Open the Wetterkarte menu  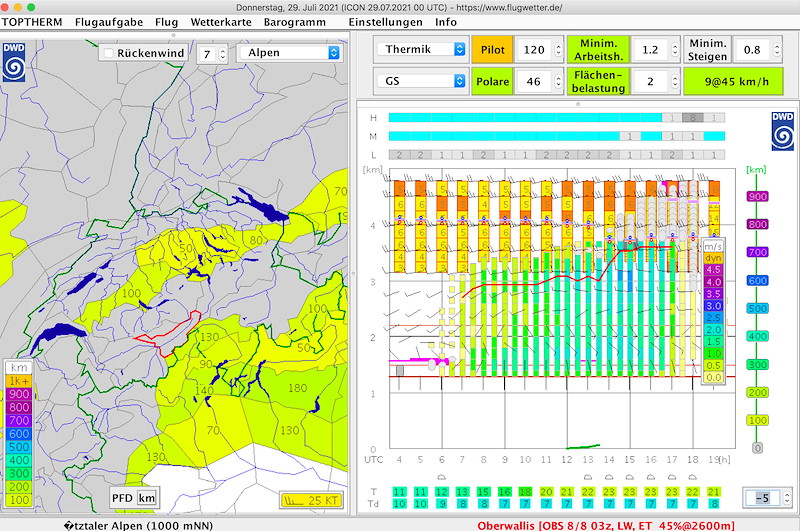pyautogui.click(x=221, y=22)
